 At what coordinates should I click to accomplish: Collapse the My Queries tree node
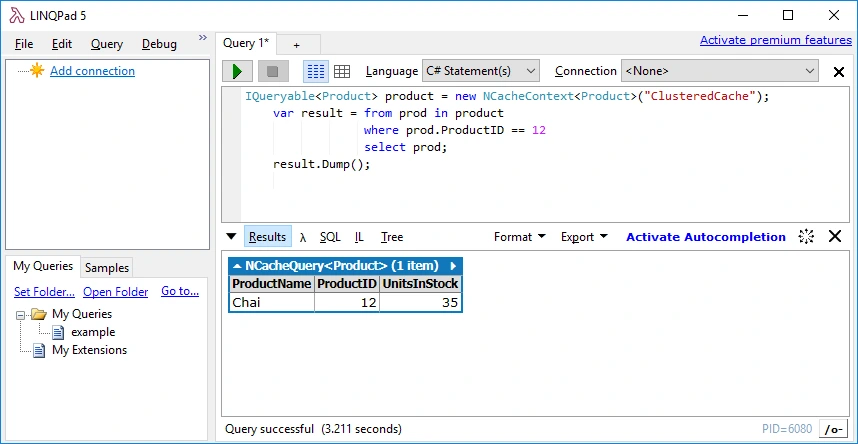point(20,315)
